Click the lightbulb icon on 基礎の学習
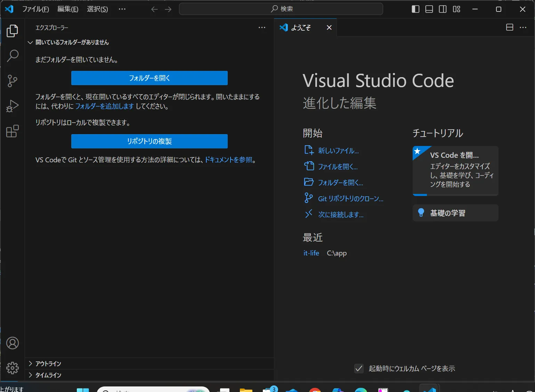Screen dimensions: 535x392 [421, 213]
